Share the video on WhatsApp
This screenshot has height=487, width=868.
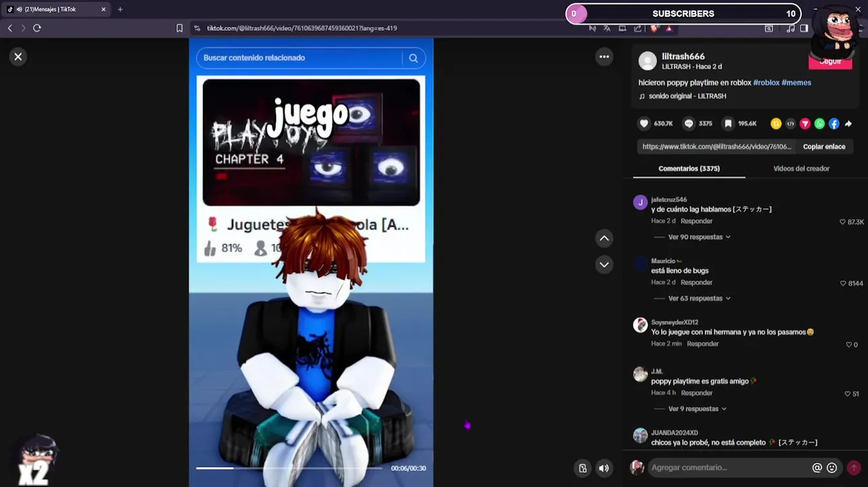pyautogui.click(x=819, y=124)
